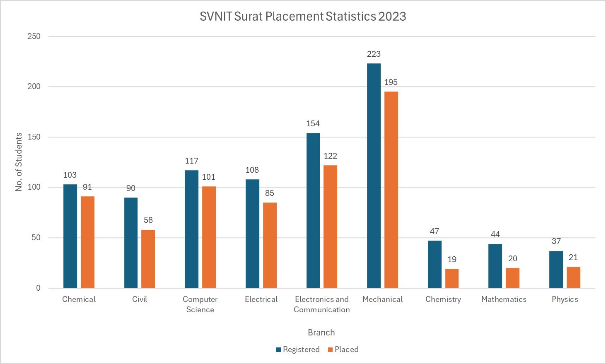Click the 250 value on vertical axis
The width and height of the screenshot is (606, 364).
(x=34, y=36)
